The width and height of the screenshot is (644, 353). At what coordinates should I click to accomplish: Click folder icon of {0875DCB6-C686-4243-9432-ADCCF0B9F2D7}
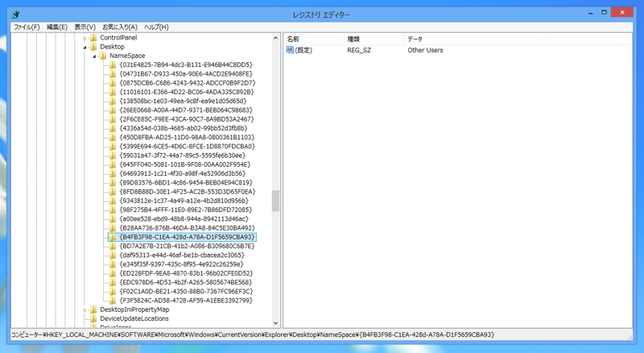(113, 83)
